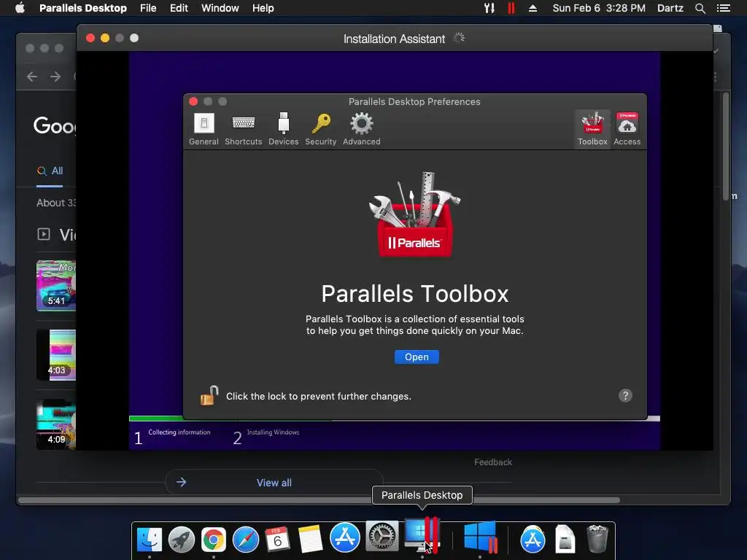Click the eject icon in menu bar

point(533,8)
